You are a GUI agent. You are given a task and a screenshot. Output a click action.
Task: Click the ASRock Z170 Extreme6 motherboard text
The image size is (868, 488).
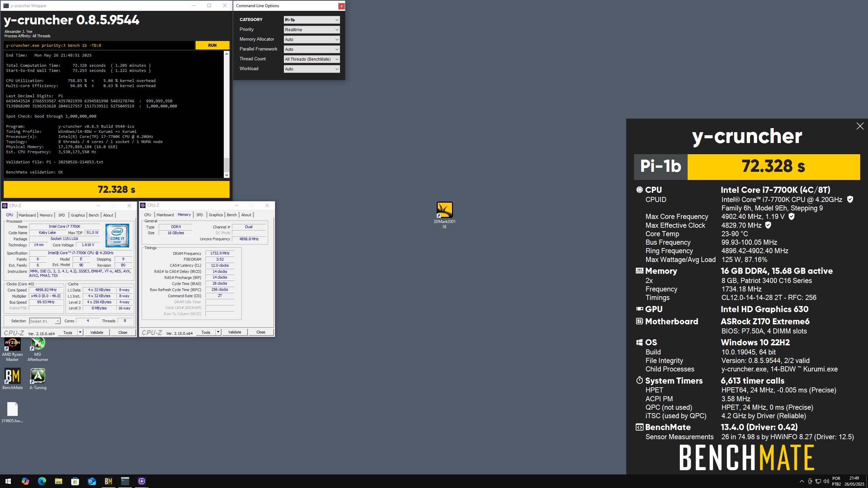coord(765,321)
